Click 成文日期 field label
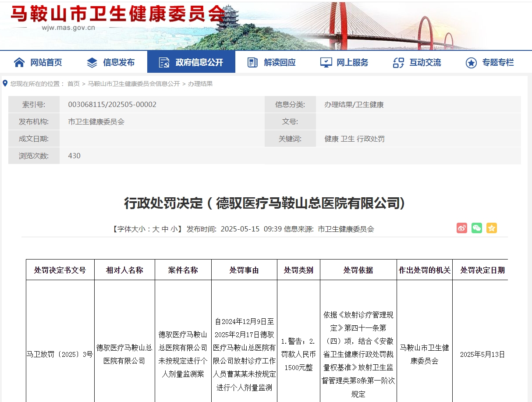This screenshot has height=402, width=532. [x=34, y=139]
